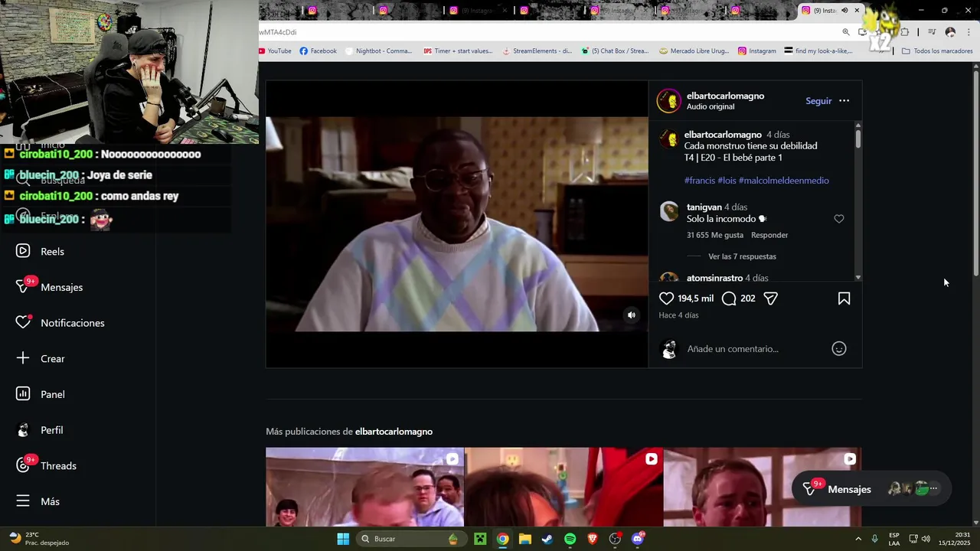This screenshot has width=980, height=551.
Task: Open Spotify from the taskbar
Action: coord(570,539)
